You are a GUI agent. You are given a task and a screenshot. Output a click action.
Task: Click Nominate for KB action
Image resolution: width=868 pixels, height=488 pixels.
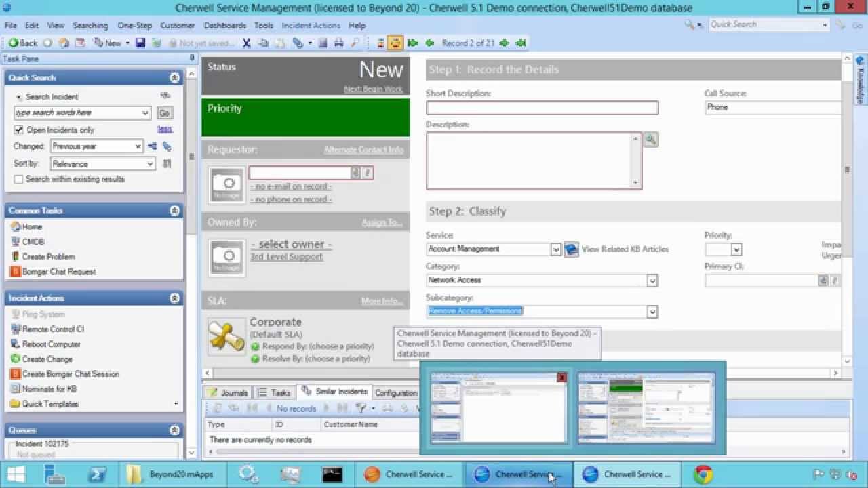[x=44, y=389]
